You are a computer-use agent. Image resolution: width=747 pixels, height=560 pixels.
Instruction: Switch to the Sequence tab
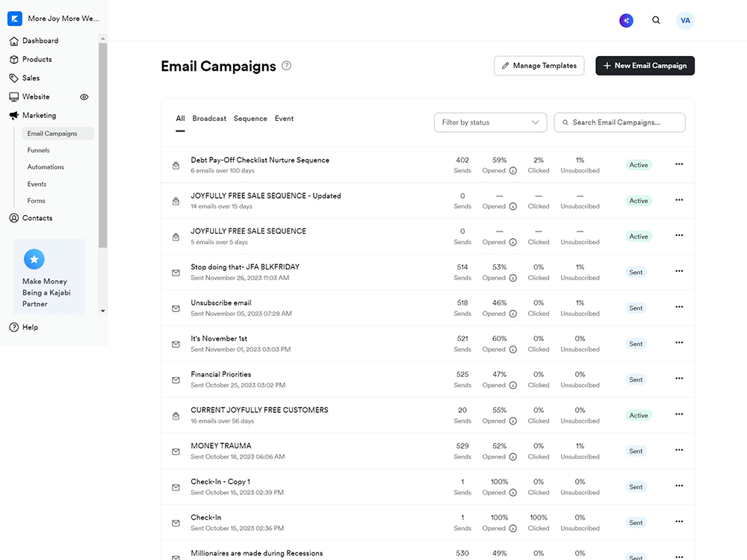250,119
